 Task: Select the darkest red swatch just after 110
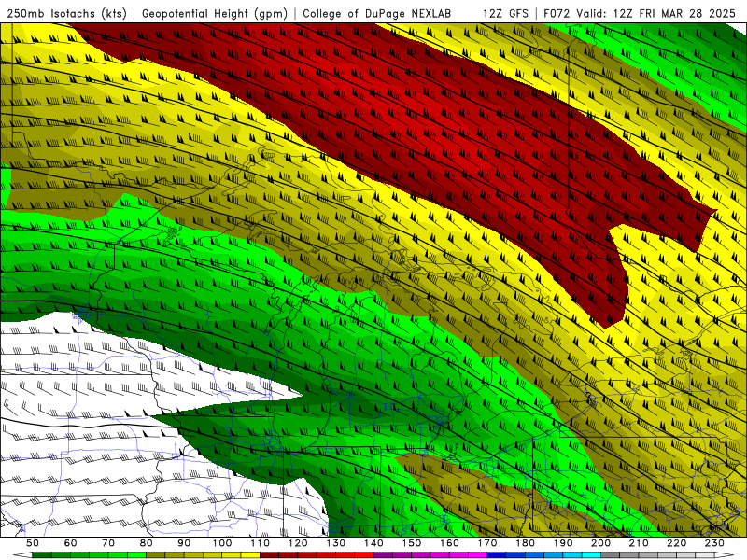click(x=269, y=555)
